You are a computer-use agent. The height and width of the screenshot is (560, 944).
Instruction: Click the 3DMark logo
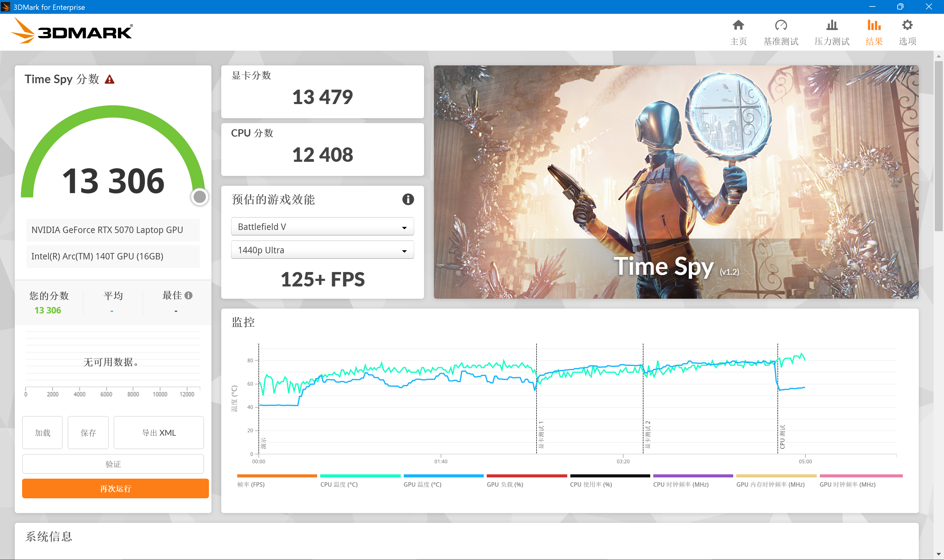(72, 31)
